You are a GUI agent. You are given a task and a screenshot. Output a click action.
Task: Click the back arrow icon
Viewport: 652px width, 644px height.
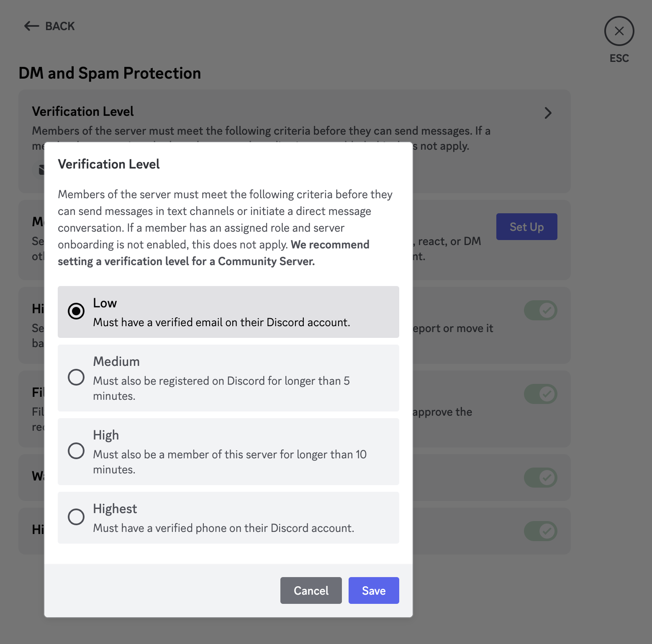pyautogui.click(x=31, y=26)
